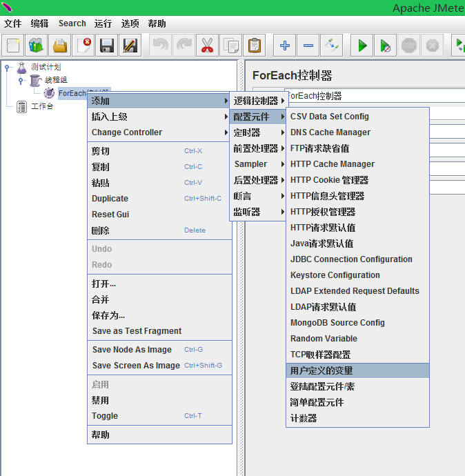The height and width of the screenshot is (476, 465).
Task: Start the test with green play icon
Action: (x=362, y=46)
